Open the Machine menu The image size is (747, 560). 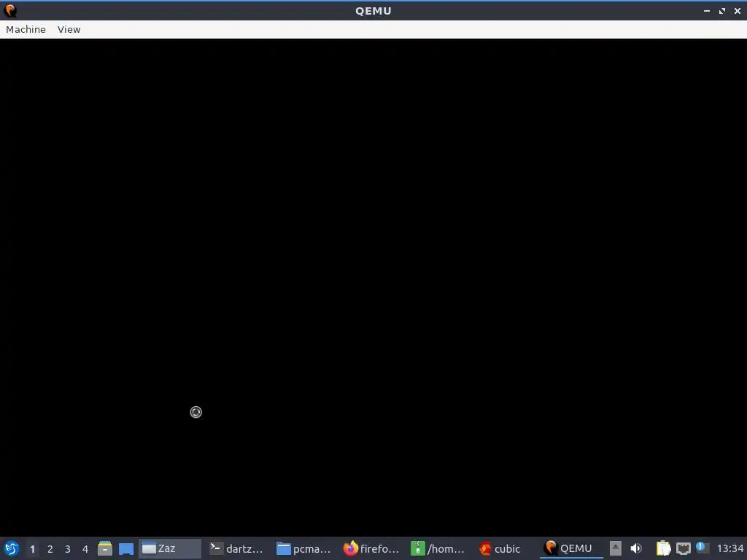26,29
